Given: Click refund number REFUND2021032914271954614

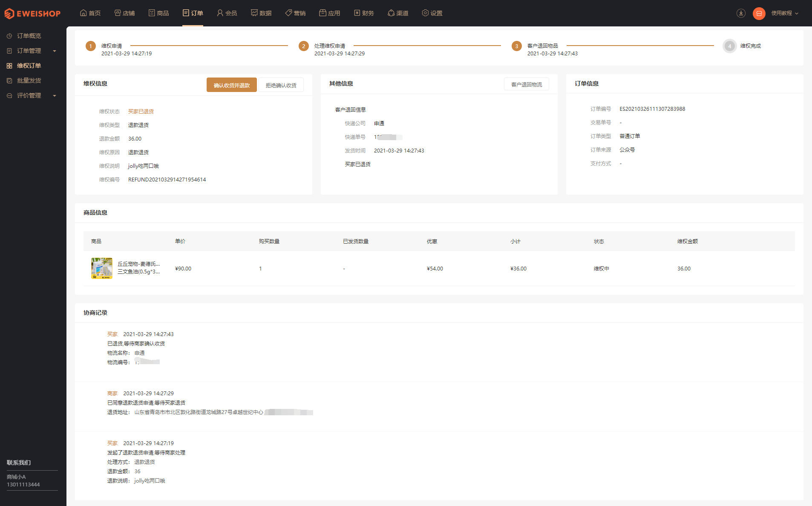Looking at the screenshot, I should (x=167, y=180).
